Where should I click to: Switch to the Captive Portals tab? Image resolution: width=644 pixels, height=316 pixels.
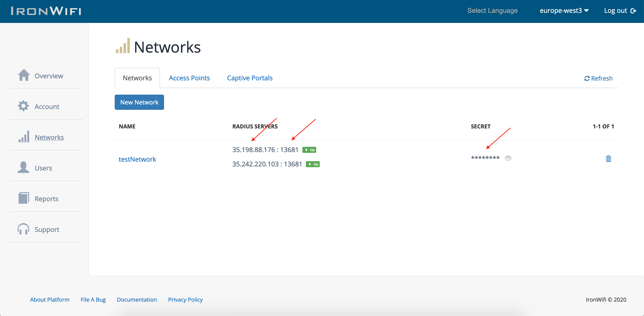[x=250, y=78]
